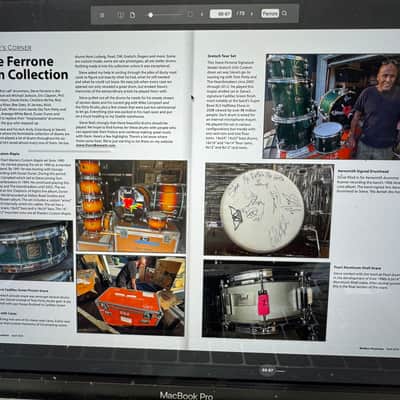The height and width of the screenshot is (400, 400).
Task: Click the page number field
Action: (221, 14)
